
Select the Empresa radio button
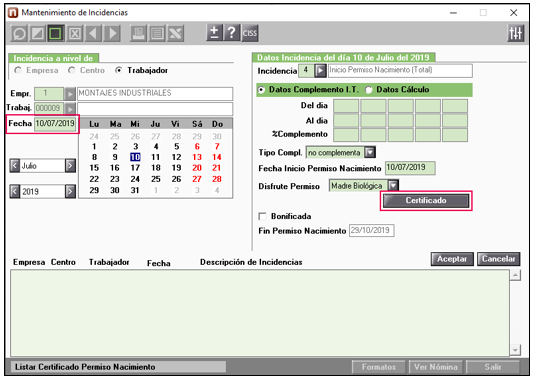point(18,70)
